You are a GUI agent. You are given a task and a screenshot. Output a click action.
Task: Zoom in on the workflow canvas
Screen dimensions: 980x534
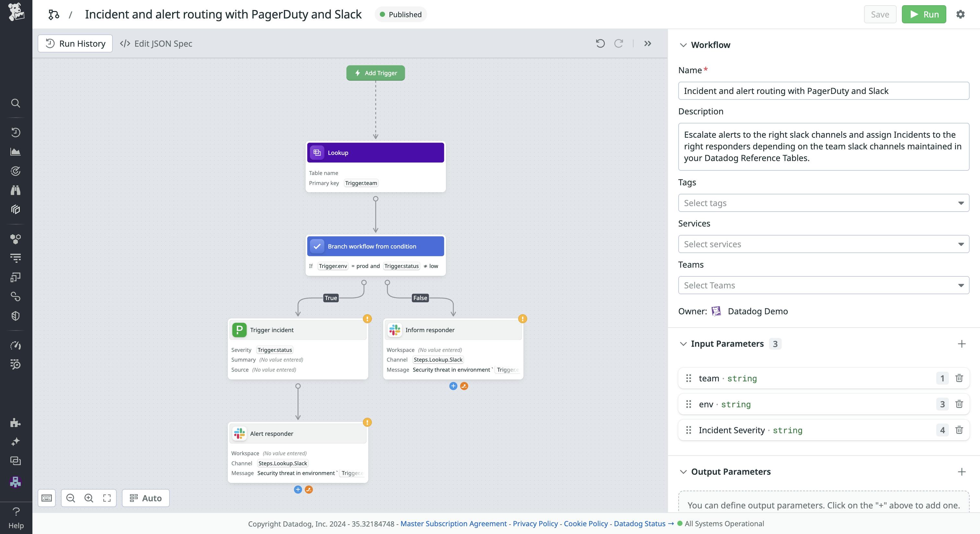[88, 498]
